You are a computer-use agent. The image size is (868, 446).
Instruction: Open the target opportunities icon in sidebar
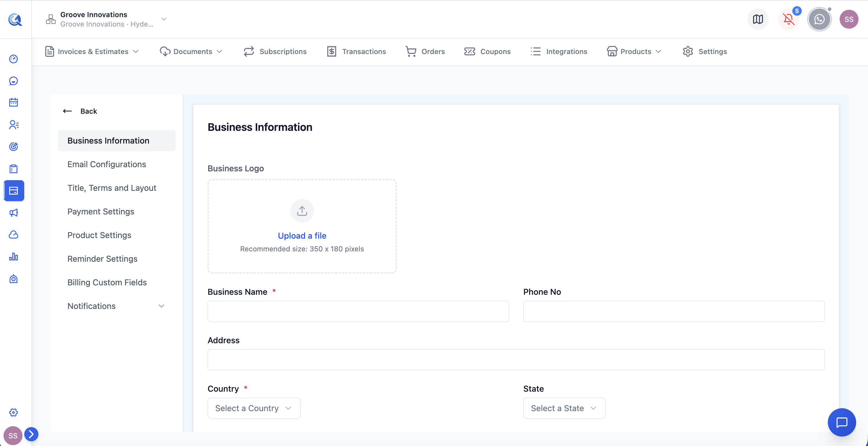pos(14,147)
